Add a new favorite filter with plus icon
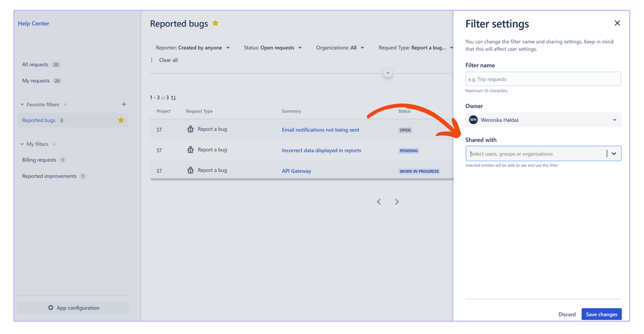The width and height of the screenshot is (644, 334). click(x=124, y=104)
